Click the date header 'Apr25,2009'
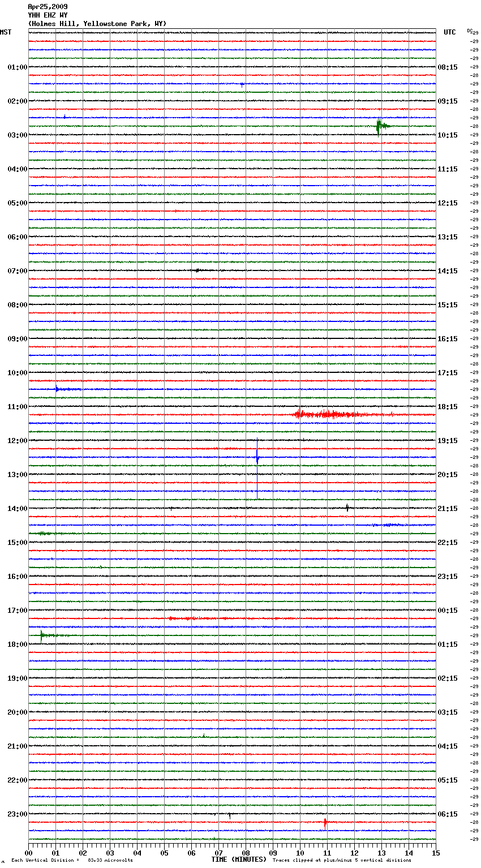This screenshot has width=481, height=868. 48,7
